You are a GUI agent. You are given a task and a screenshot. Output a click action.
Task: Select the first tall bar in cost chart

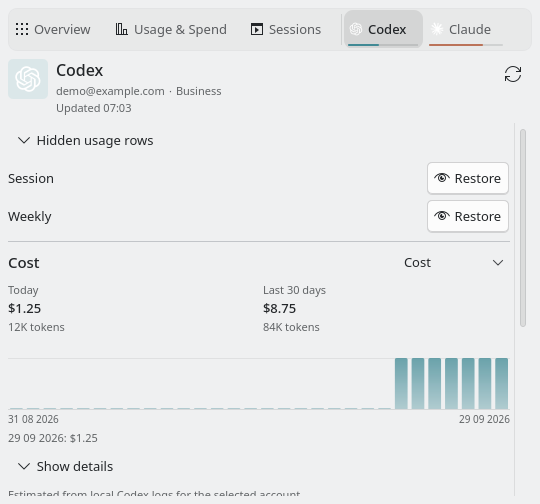coord(401,383)
